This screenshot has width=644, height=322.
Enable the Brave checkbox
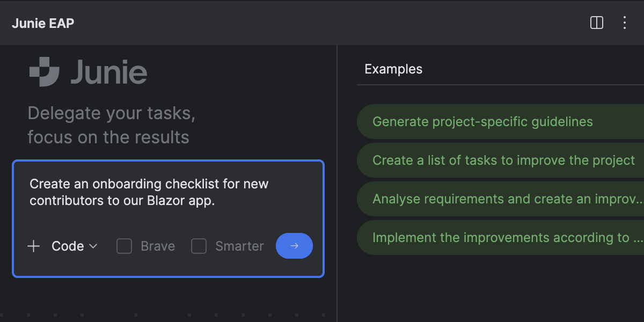pyautogui.click(x=125, y=246)
